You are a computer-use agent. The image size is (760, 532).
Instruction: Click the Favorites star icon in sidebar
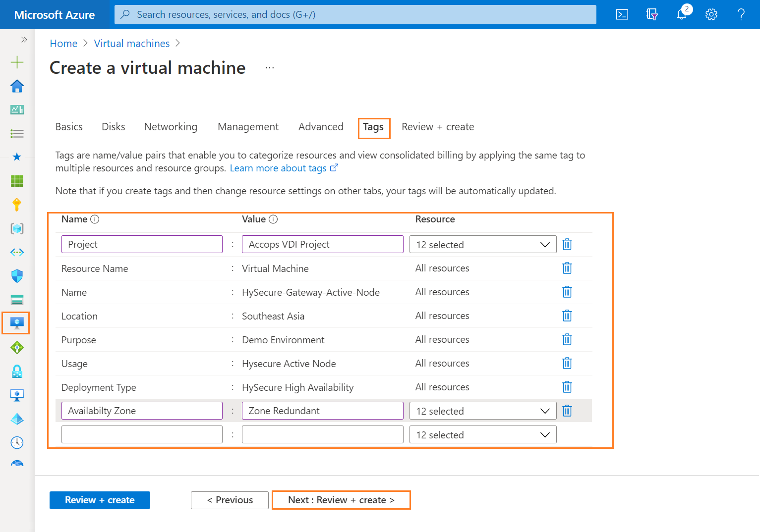coord(17,157)
